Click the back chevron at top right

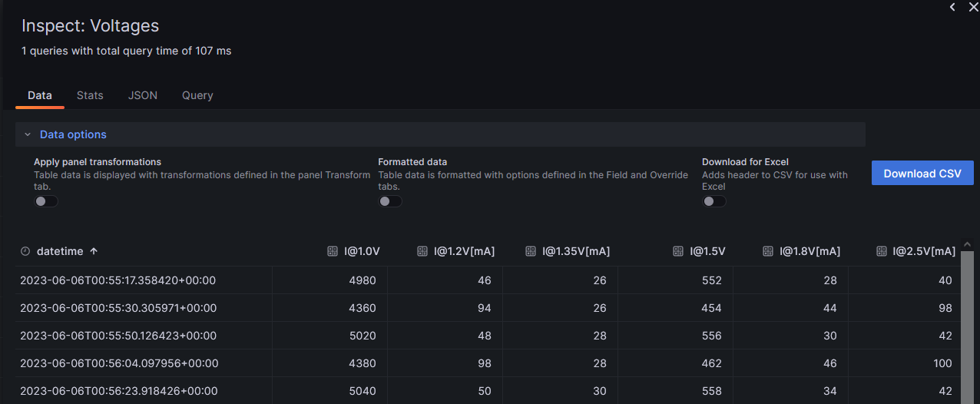[952, 7]
